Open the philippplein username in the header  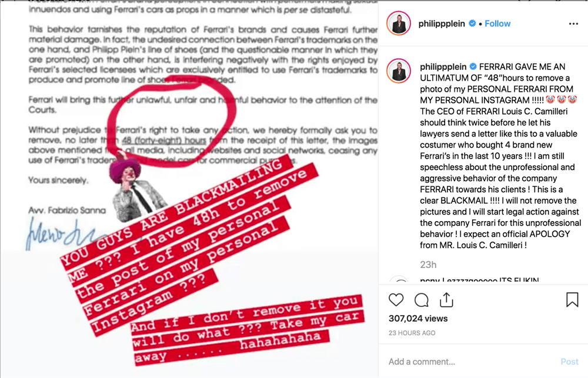tap(442, 24)
